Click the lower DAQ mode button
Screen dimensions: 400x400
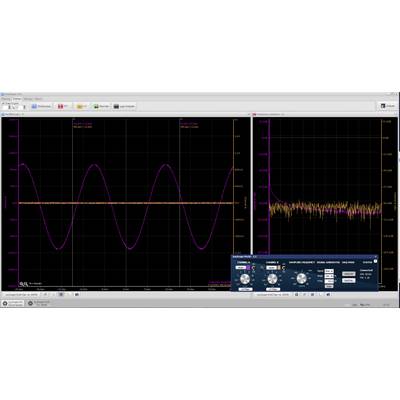tap(349, 281)
